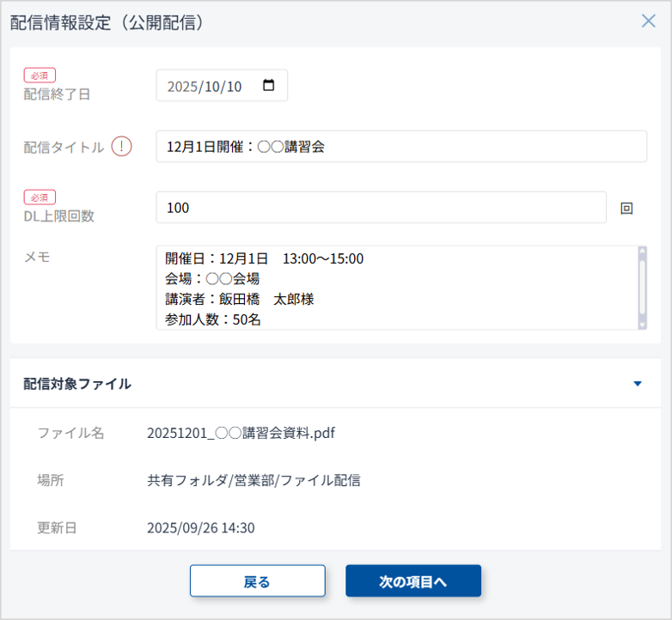Click the 配信対象ファイル section header
The width and height of the screenshot is (672, 620).
(77, 384)
